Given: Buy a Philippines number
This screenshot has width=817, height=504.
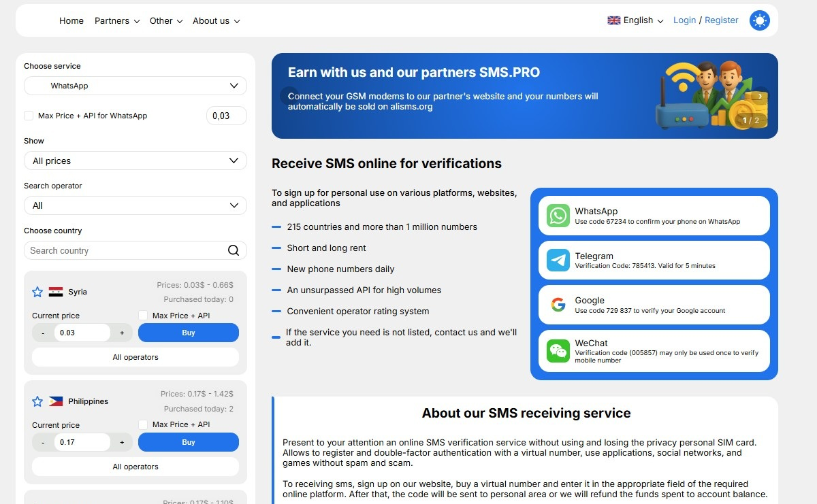Looking at the screenshot, I should 189,442.
